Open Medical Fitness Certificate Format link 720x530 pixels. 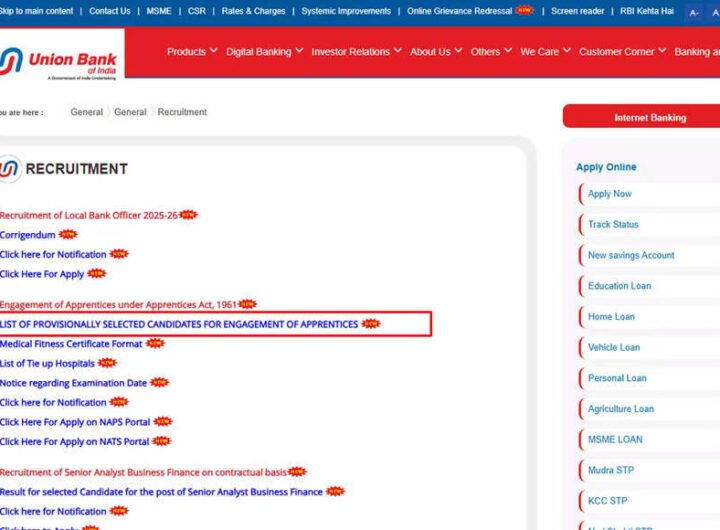click(x=71, y=344)
